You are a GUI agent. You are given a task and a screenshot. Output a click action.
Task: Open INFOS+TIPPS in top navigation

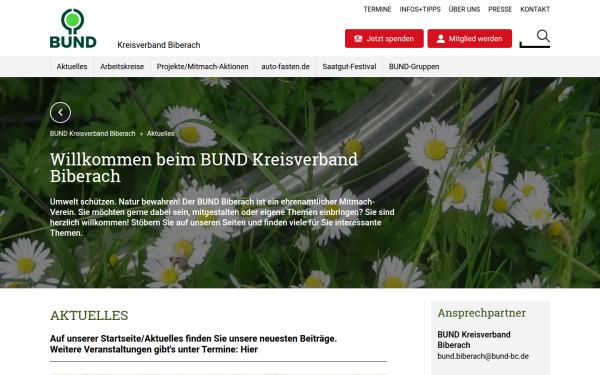[420, 9]
